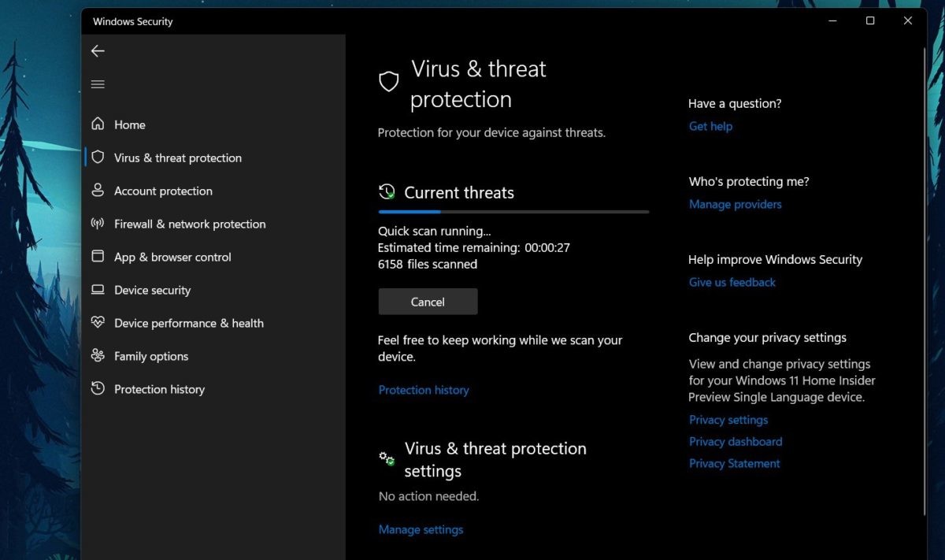Click the clock icon for Protection history
The image size is (945, 560).
[98, 389]
